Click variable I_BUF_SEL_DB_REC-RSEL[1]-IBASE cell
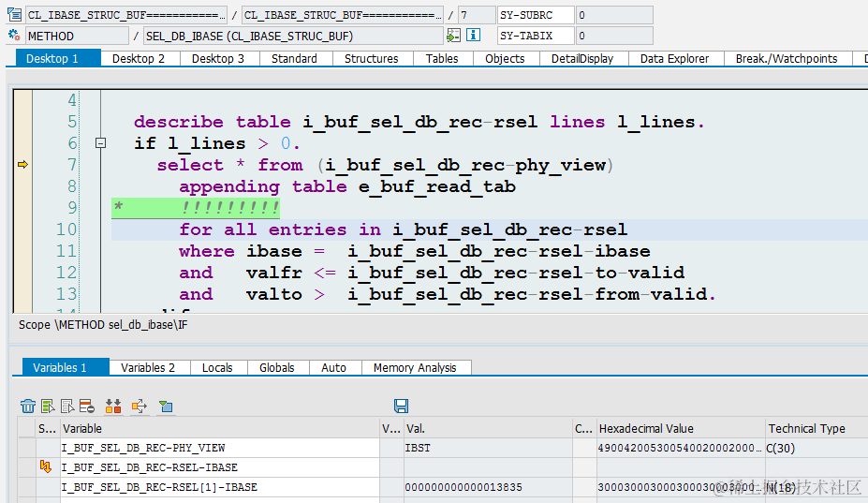Viewport: 868px width, 503px height. (x=220, y=487)
